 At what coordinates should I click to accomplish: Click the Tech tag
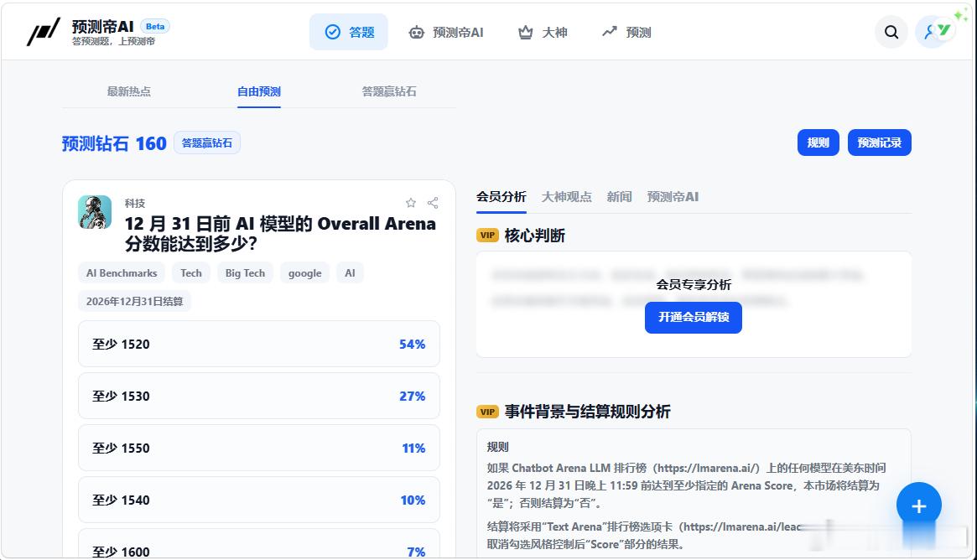pos(191,272)
